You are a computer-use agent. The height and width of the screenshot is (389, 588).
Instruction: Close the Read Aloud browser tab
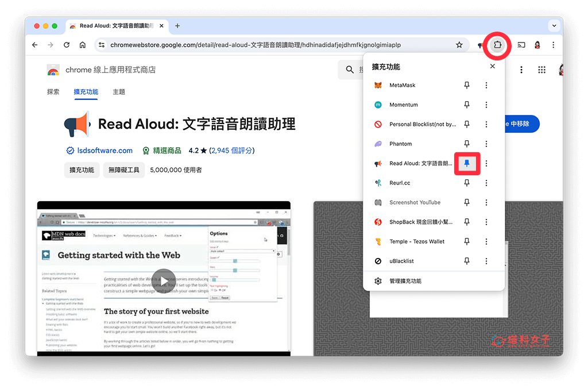[161, 26]
